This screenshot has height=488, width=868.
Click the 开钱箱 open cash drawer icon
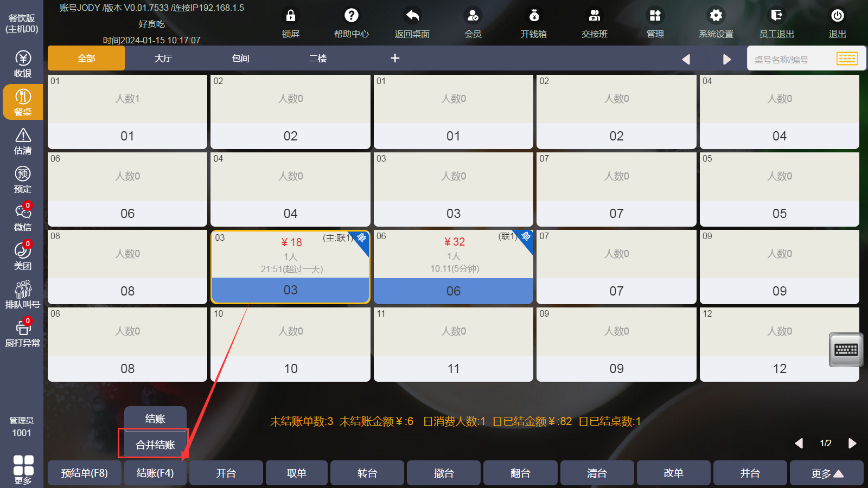(534, 23)
